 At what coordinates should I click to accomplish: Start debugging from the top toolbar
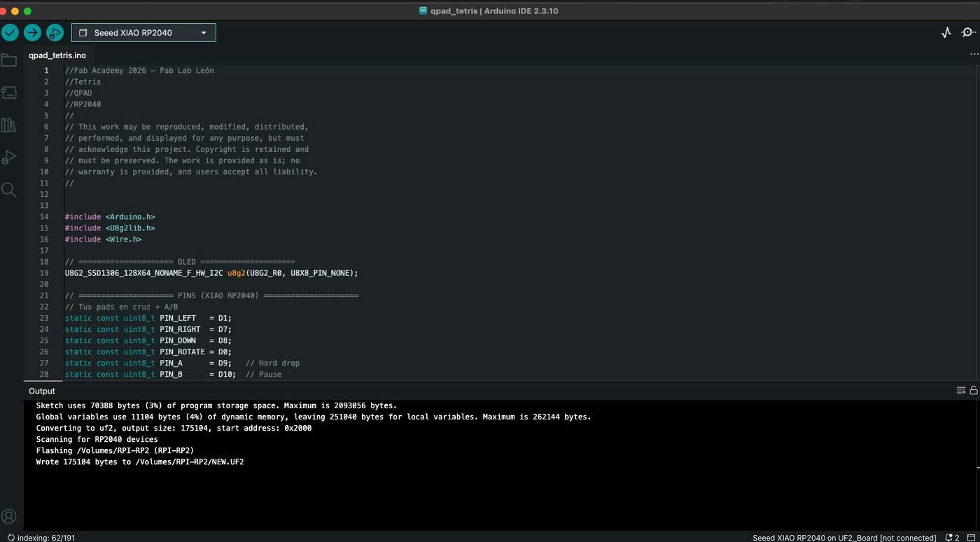[55, 32]
